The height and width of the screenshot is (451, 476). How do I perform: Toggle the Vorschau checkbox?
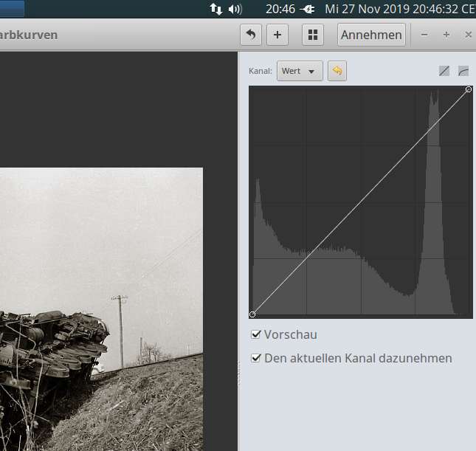pos(256,334)
